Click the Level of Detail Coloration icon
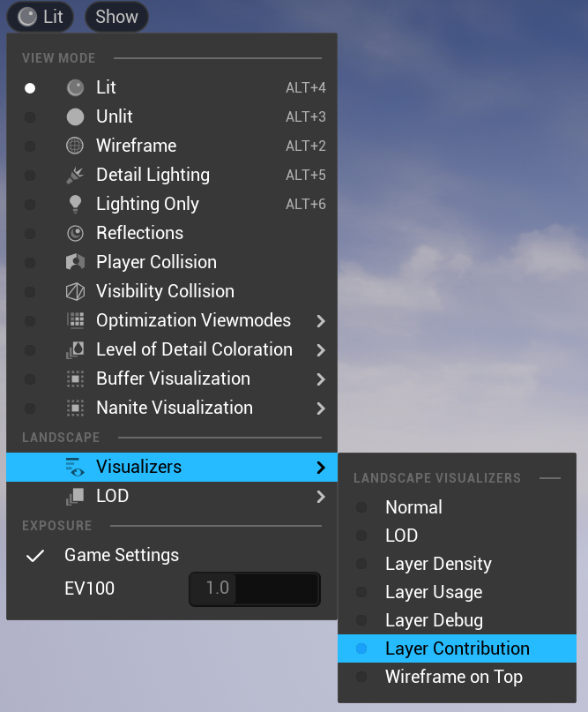588x712 pixels. pos(75,350)
